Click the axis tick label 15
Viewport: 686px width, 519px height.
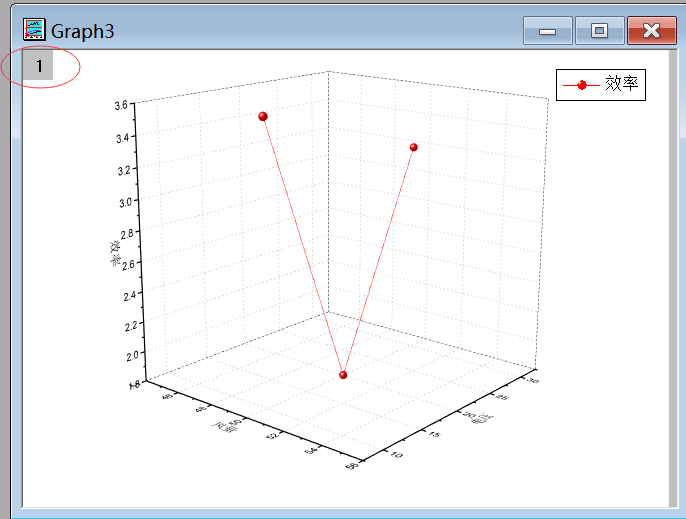[x=434, y=434]
